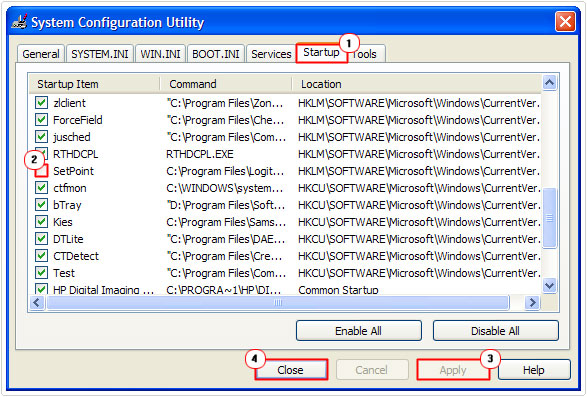Select the RTHDCPL.EXE command cell
Image resolution: width=587 pixels, height=397 pixels.
pos(200,154)
